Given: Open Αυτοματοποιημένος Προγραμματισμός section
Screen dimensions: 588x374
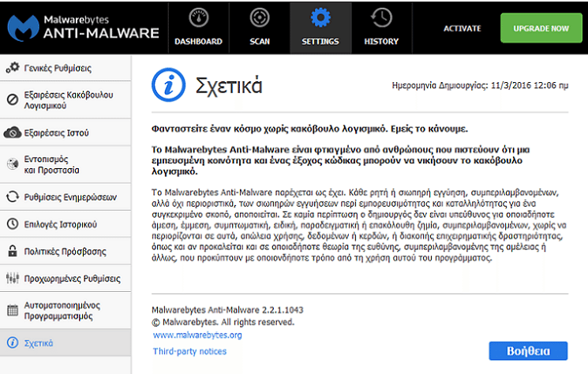Looking at the screenshot, I should pos(66,310).
